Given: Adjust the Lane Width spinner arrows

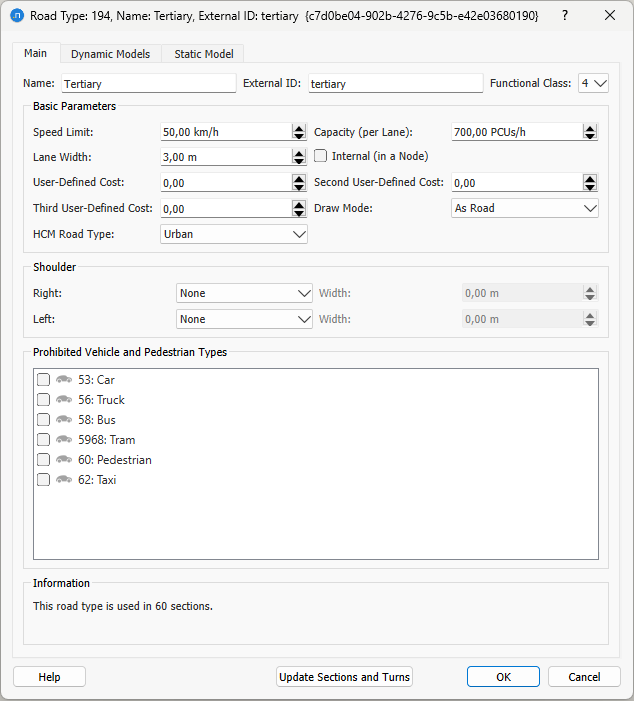Looking at the screenshot, I should pyautogui.click(x=299, y=157).
